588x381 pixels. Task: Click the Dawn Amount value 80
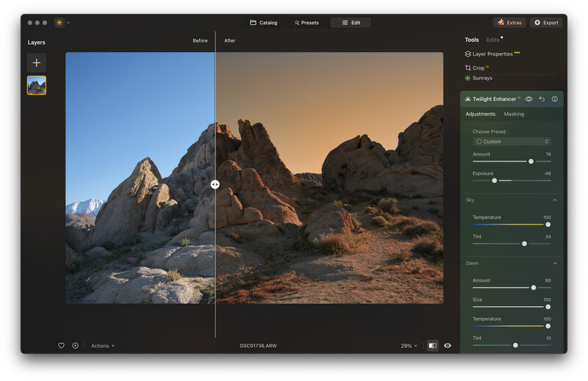coord(548,280)
